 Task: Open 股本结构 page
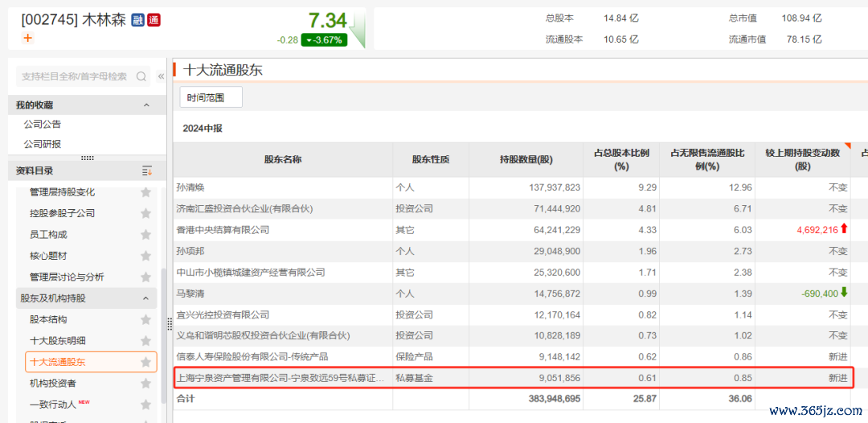[49, 319]
